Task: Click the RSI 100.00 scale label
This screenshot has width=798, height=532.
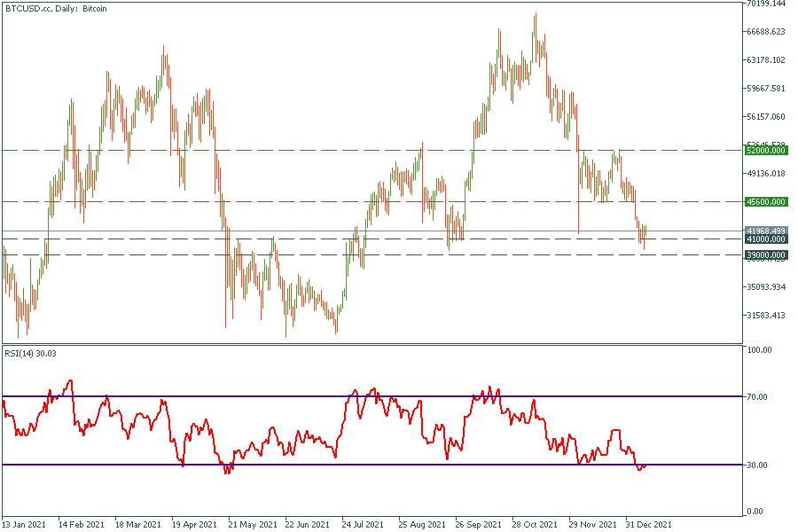Action: [x=761, y=350]
